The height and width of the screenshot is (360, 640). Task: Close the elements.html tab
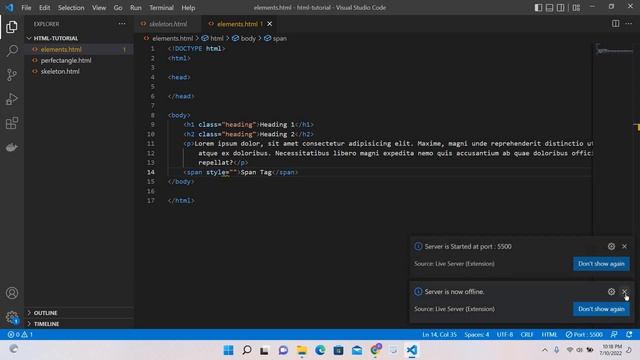point(269,24)
